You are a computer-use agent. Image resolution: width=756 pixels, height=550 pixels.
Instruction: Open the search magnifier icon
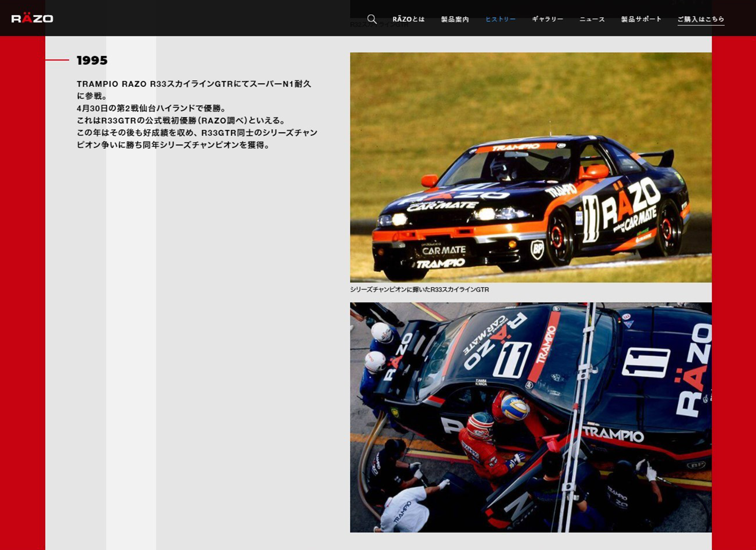[x=372, y=19]
